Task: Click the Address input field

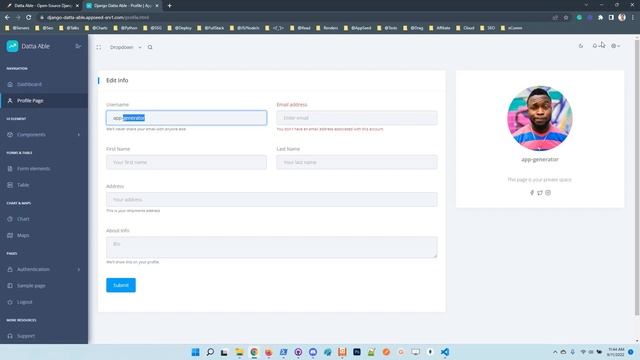Action: point(271,200)
